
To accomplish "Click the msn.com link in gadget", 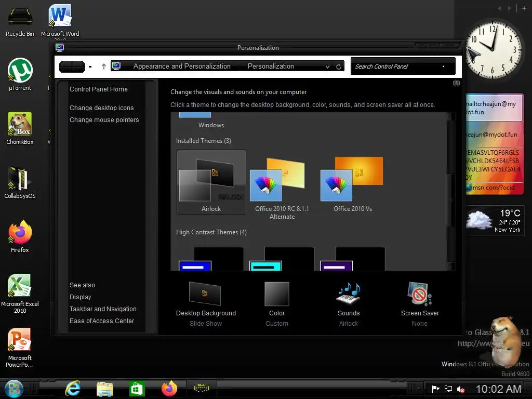I will [x=493, y=188].
